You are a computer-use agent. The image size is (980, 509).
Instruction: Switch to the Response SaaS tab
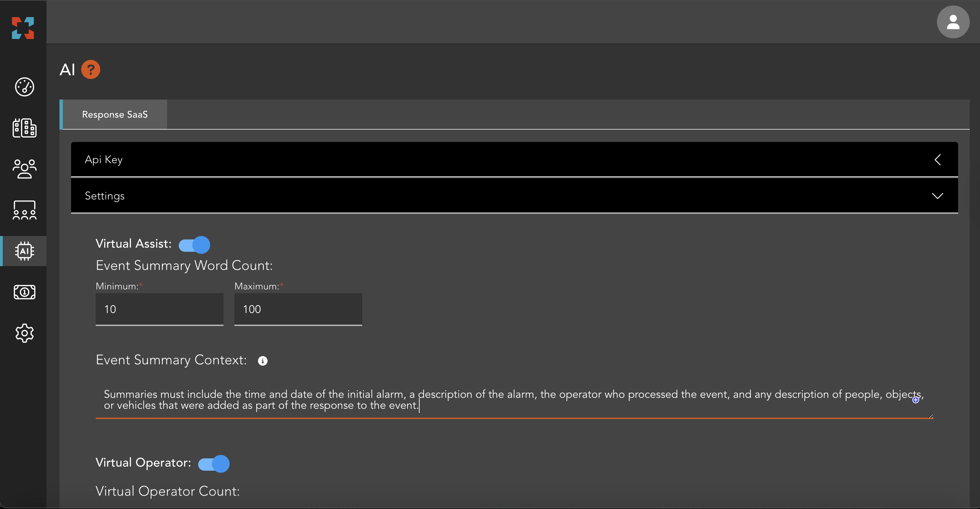tap(114, 114)
